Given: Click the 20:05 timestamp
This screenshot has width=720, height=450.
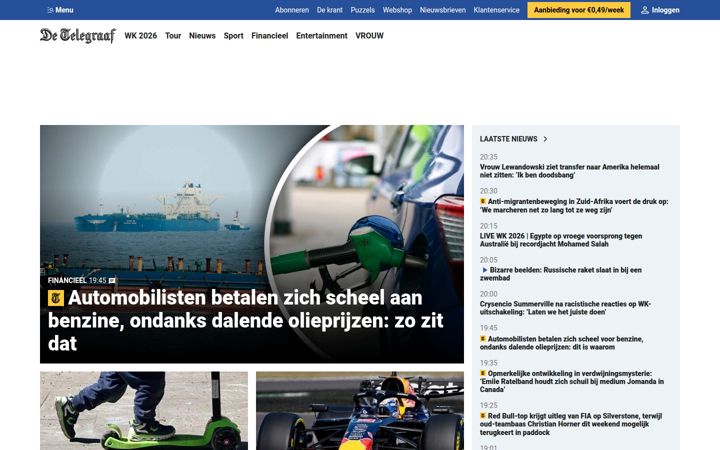Looking at the screenshot, I should pyautogui.click(x=489, y=260).
